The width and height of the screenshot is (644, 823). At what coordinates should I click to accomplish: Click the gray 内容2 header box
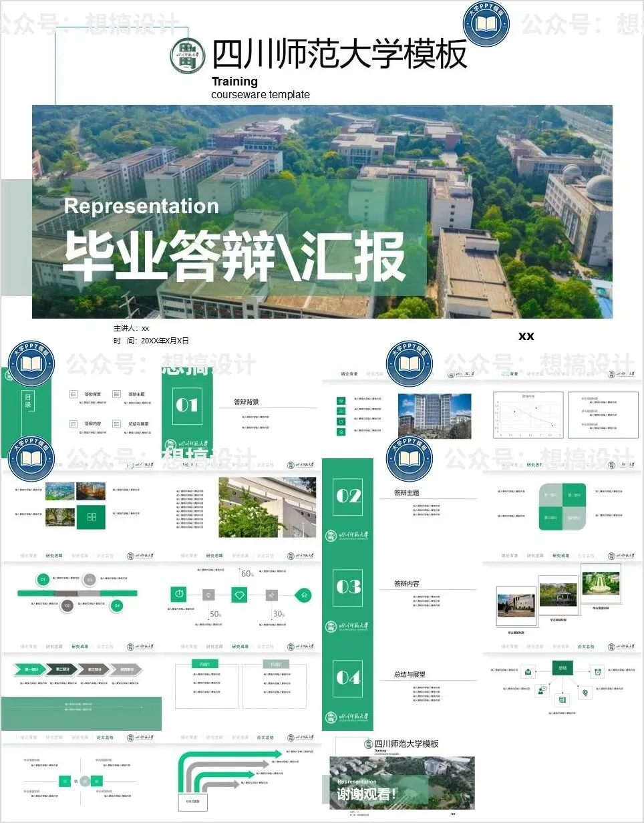tap(276, 664)
